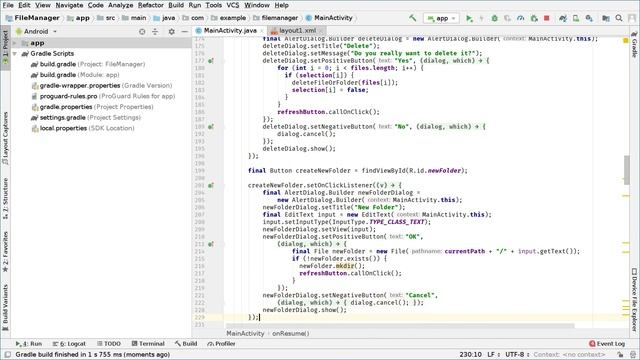Run the app with green play icon
The image size is (640, 360).
pyautogui.click(x=469, y=18)
